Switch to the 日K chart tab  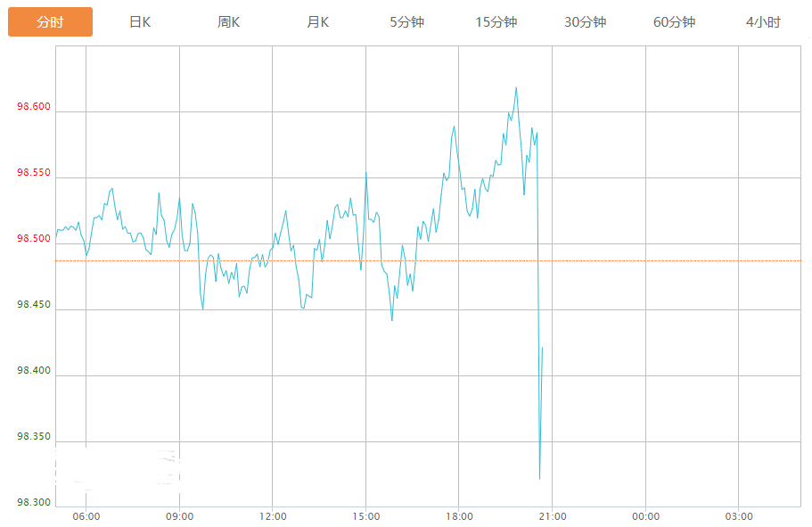(140, 22)
